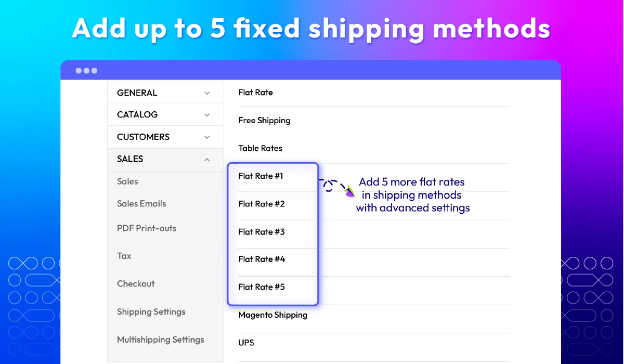Open the Table Rates section

click(x=260, y=148)
